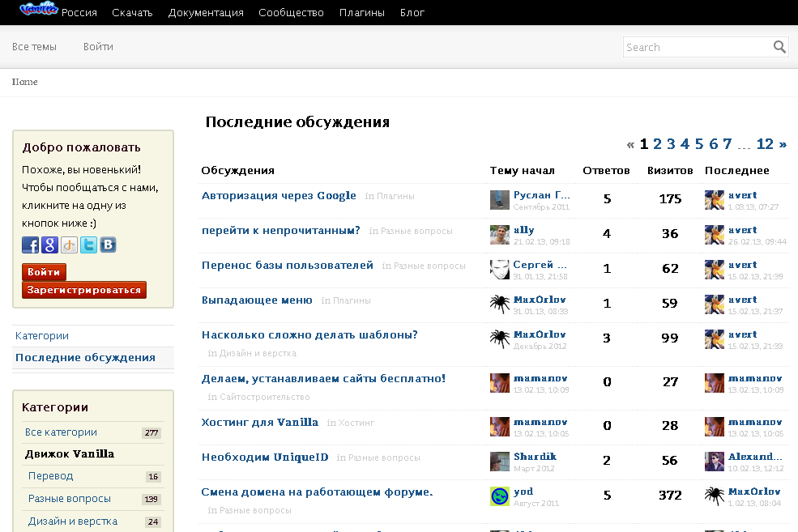The image size is (798, 532).
Task: Open in Сайтостроительство category label
Action: (258, 397)
